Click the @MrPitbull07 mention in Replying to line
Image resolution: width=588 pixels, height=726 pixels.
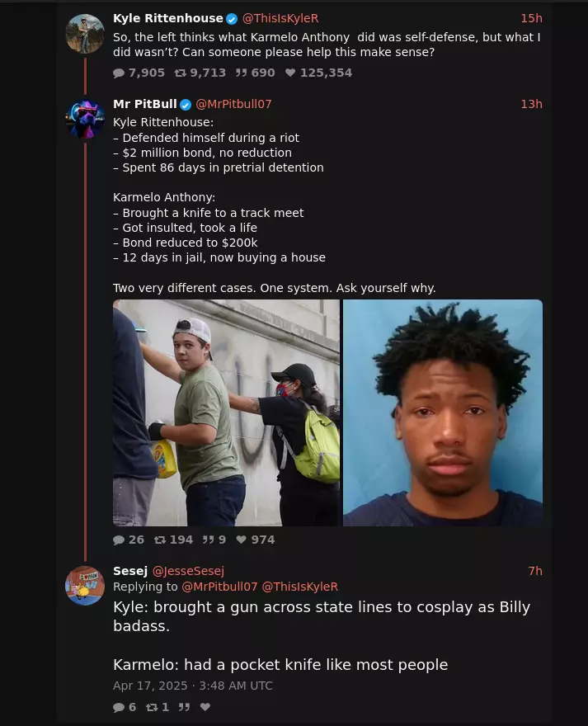[219, 587]
